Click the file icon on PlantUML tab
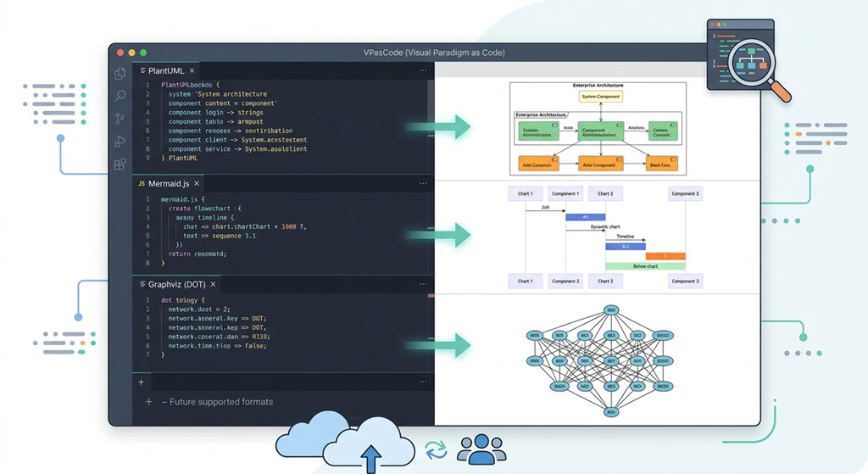 coord(142,70)
